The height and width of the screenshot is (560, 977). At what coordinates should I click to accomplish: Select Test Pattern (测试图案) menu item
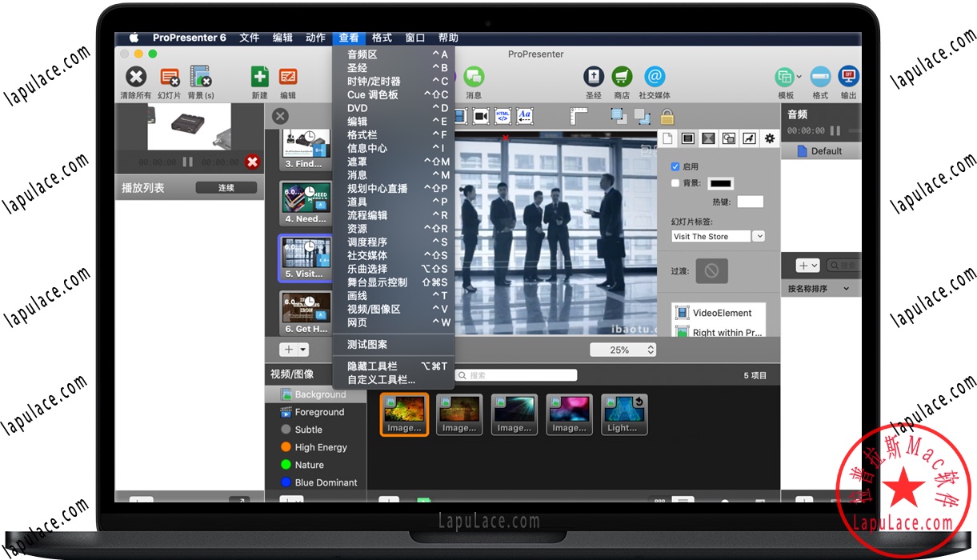pyautogui.click(x=367, y=345)
